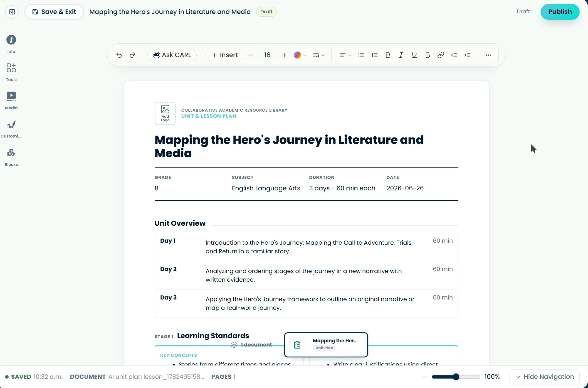Click UNIT & LESSON PLAN label

(x=209, y=116)
